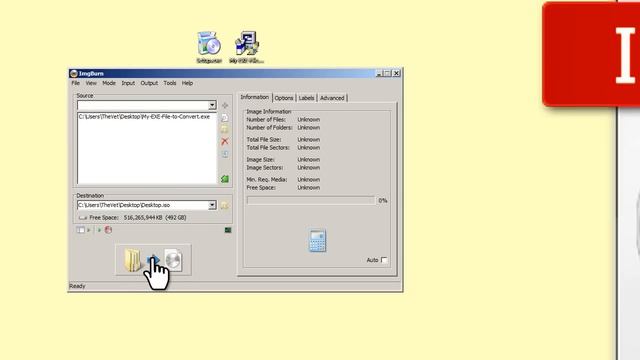Click the calculator icon in the Information tab
640x360 pixels.
pyautogui.click(x=317, y=241)
